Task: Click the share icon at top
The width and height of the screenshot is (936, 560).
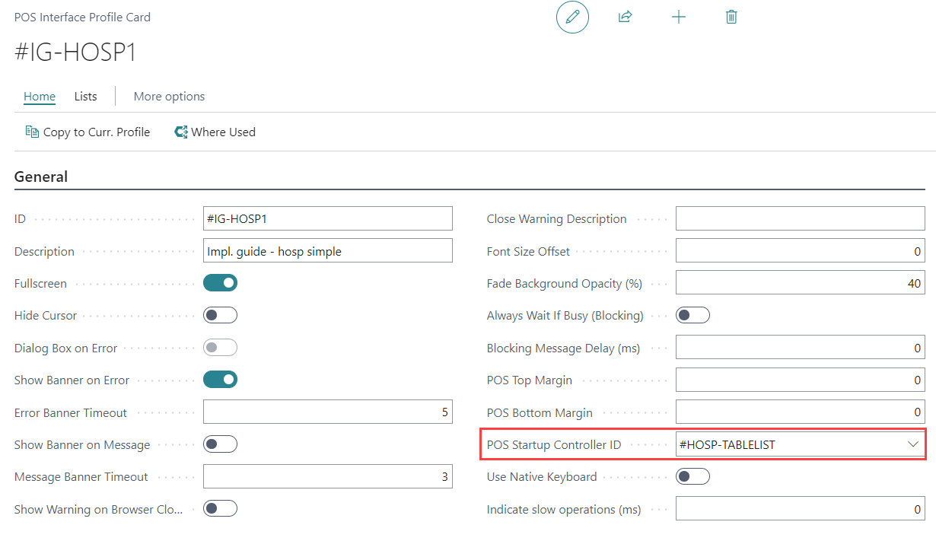Action: [626, 17]
